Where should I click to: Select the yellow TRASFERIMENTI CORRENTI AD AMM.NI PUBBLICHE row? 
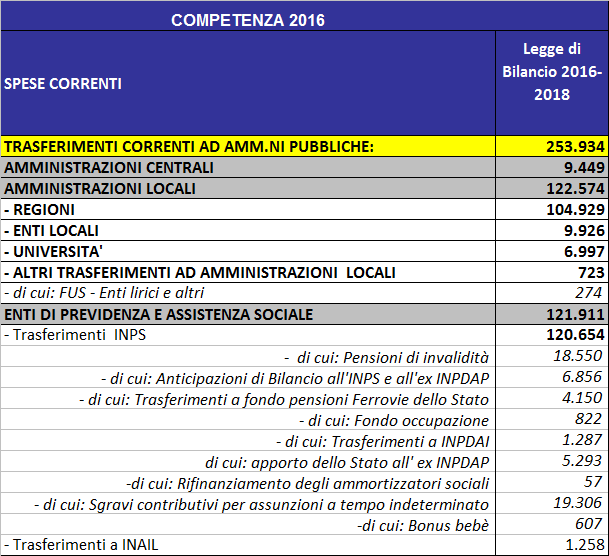pos(189,147)
